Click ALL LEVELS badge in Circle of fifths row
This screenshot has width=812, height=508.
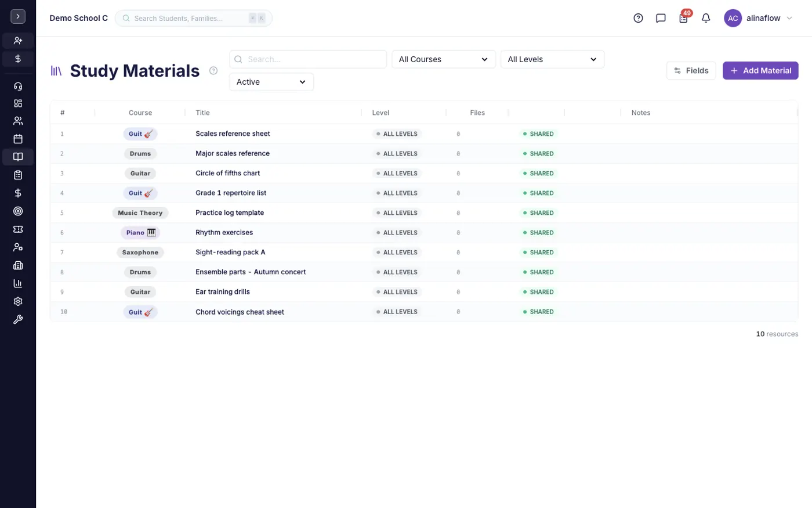tap(397, 173)
